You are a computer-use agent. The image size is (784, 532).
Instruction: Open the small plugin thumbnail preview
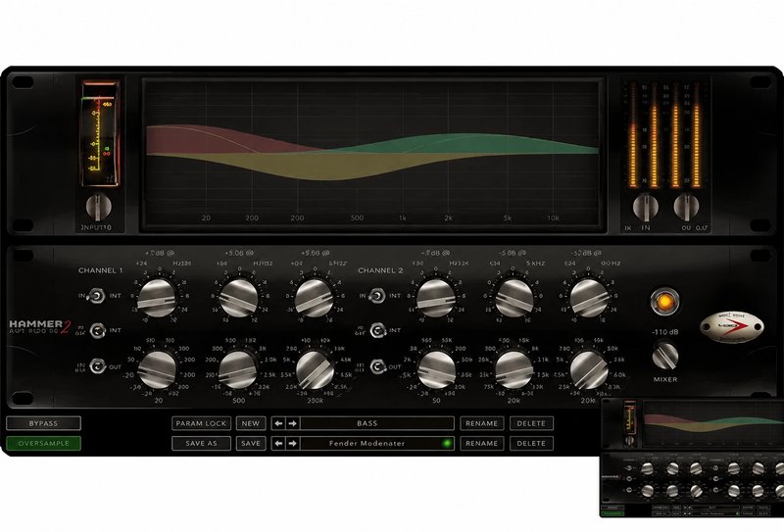(x=693, y=458)
